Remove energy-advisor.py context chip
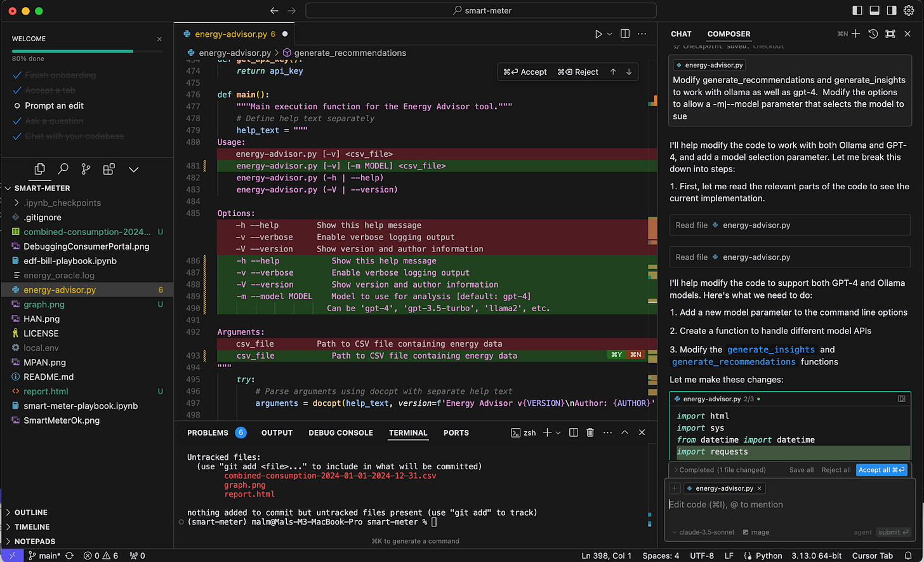This screenshot has height=562, width=924. (x=759, y=488)
